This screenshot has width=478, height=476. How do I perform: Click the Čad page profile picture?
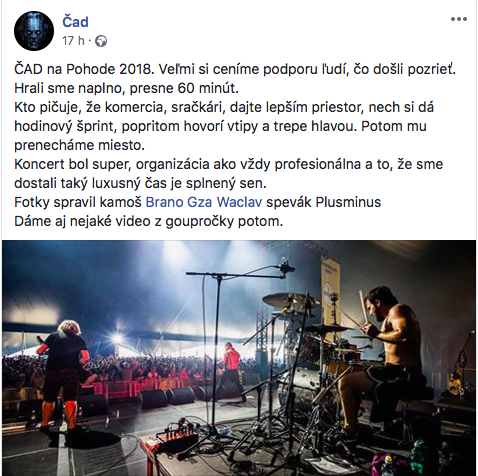(34, 31)
